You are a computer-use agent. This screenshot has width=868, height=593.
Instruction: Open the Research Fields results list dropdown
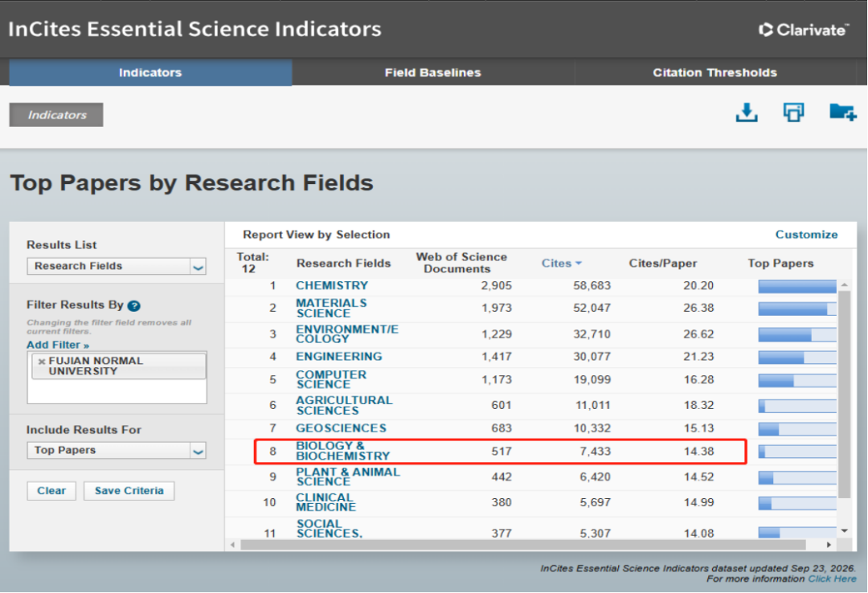tap(117, 266)
